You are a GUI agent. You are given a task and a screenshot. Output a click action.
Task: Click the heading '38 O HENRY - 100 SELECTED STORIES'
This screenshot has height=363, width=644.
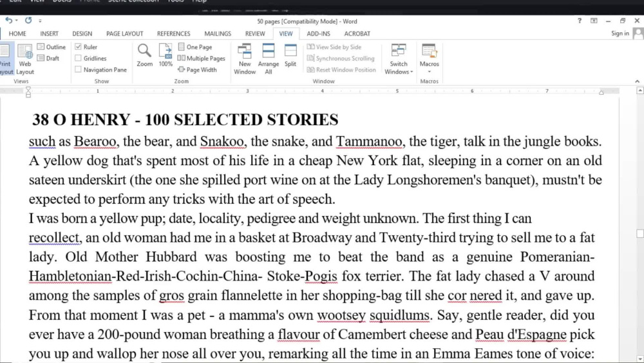185,120
